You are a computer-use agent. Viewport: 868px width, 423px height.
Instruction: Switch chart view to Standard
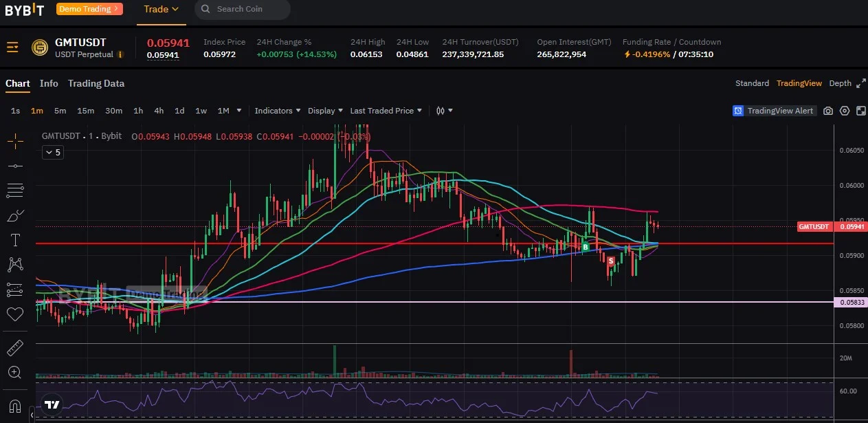pos(752,83)
